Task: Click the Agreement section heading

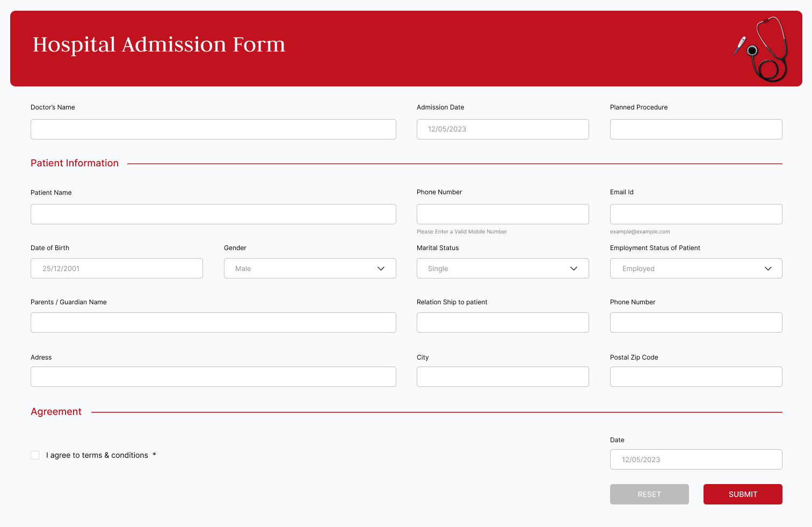Action: [x=56, y=412]
